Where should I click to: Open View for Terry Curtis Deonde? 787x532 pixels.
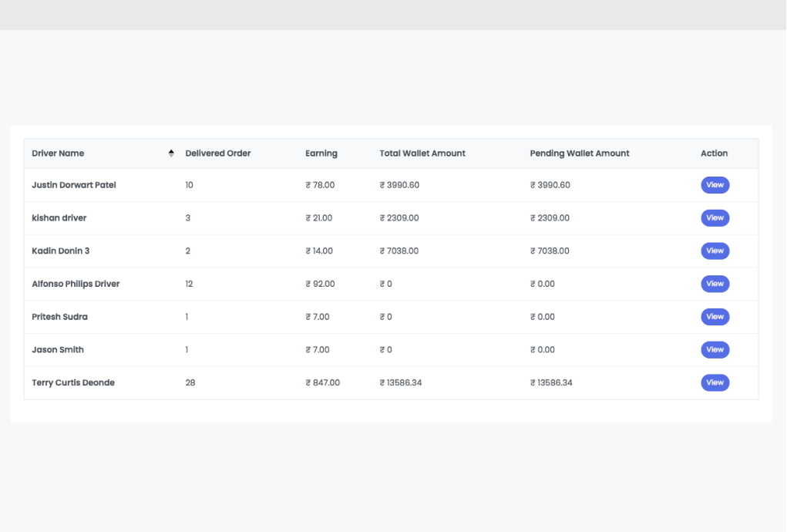point(715,382)
